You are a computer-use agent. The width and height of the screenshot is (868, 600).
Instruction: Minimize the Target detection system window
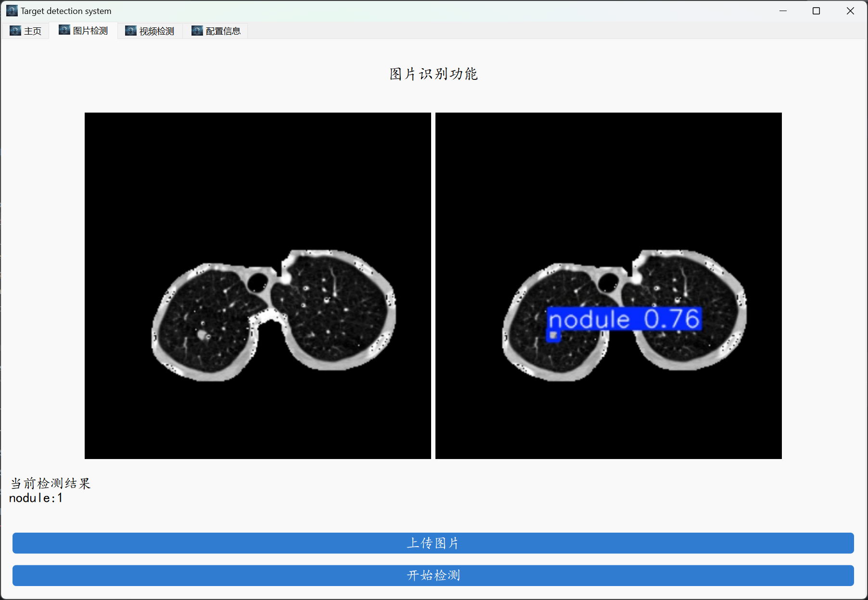(783, 11)
